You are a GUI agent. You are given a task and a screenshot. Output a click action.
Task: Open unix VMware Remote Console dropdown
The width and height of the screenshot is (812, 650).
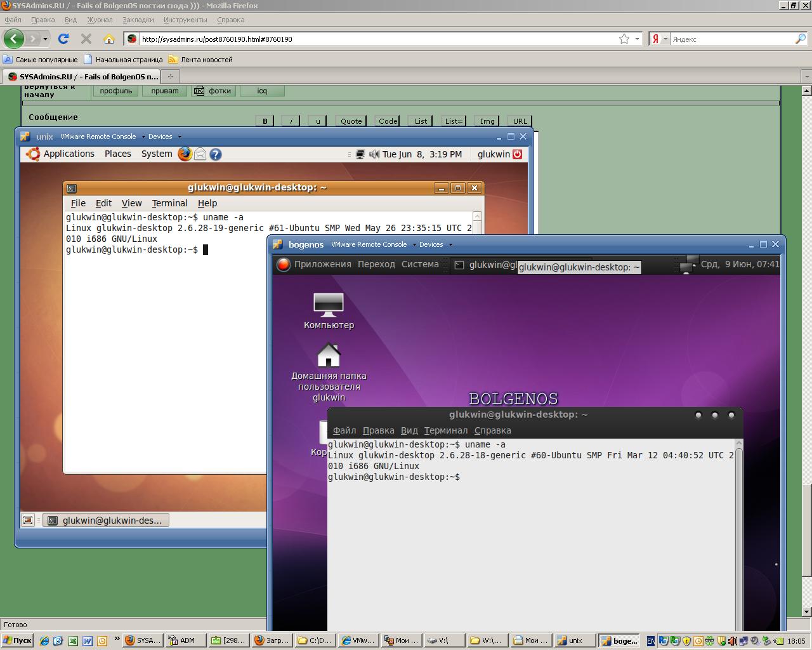(143, 136)
